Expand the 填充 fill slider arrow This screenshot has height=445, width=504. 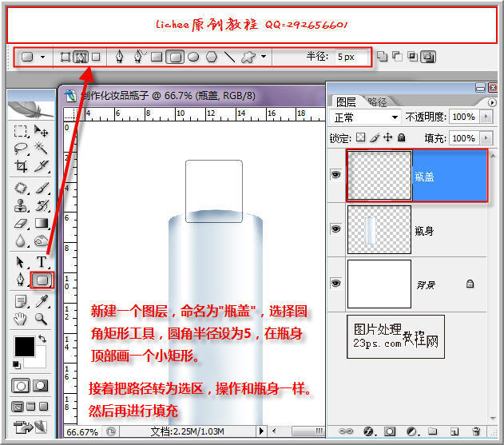(x=487, y=137)
